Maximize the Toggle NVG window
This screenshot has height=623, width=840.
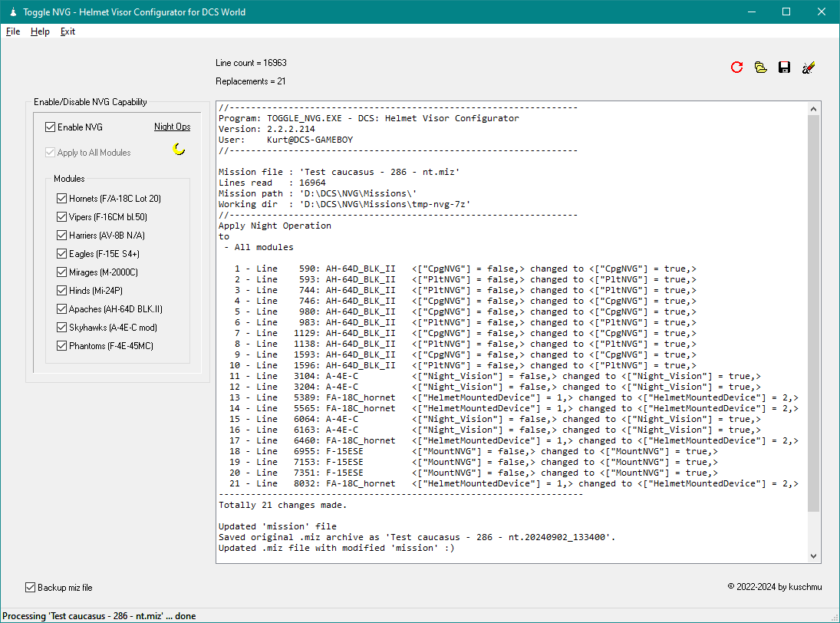point(786,12)
